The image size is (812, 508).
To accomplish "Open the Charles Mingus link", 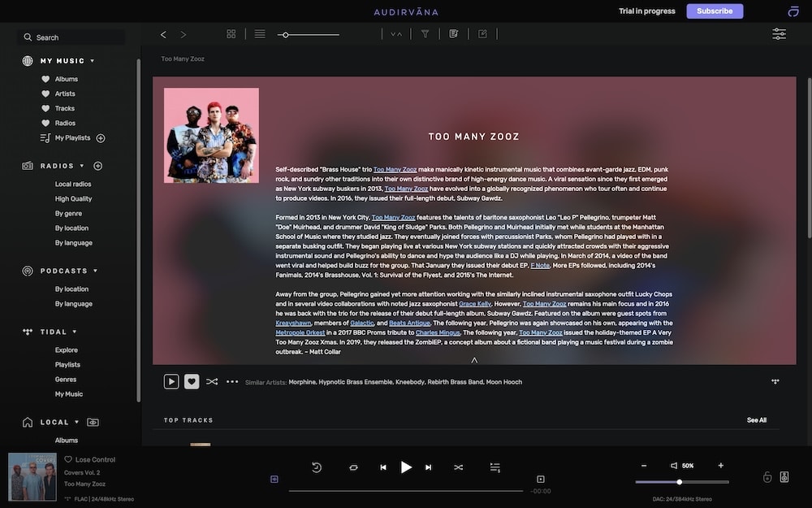I will pos(438,332).
